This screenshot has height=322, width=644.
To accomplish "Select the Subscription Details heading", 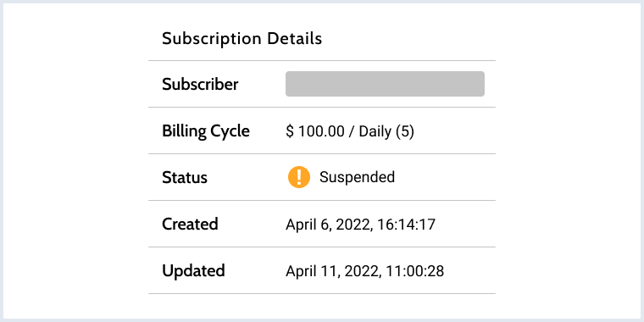I will click(x=241, y=39).
